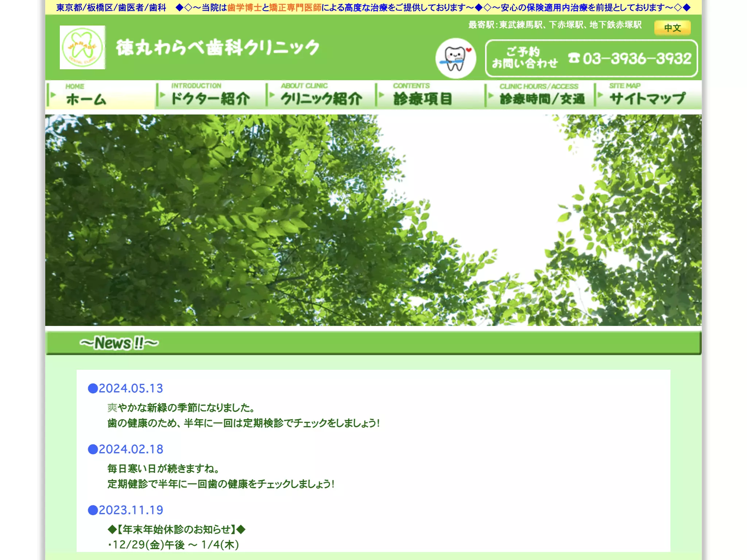Open the サイトマップ menu item
The image size is (747, 560).
pyautogui.click(x=648, y=95)
